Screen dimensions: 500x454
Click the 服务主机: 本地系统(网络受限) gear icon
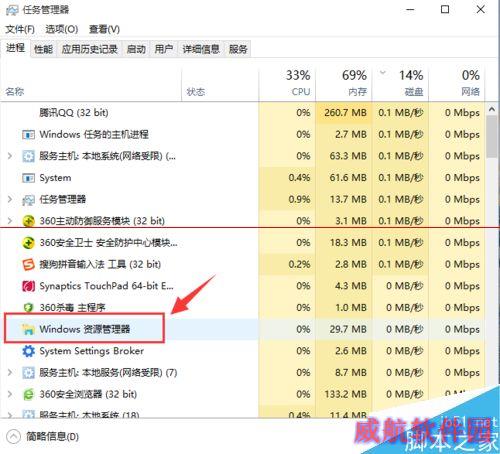[28, 156]
